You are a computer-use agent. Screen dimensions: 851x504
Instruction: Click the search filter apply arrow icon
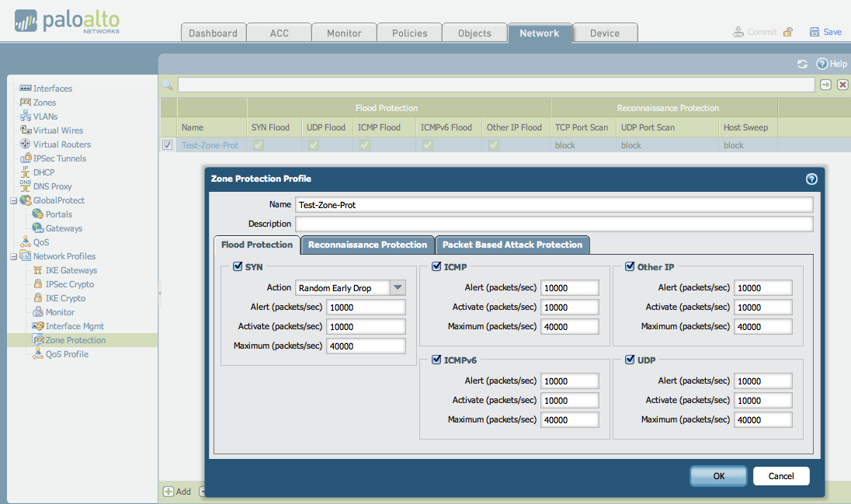coord(825,85)
